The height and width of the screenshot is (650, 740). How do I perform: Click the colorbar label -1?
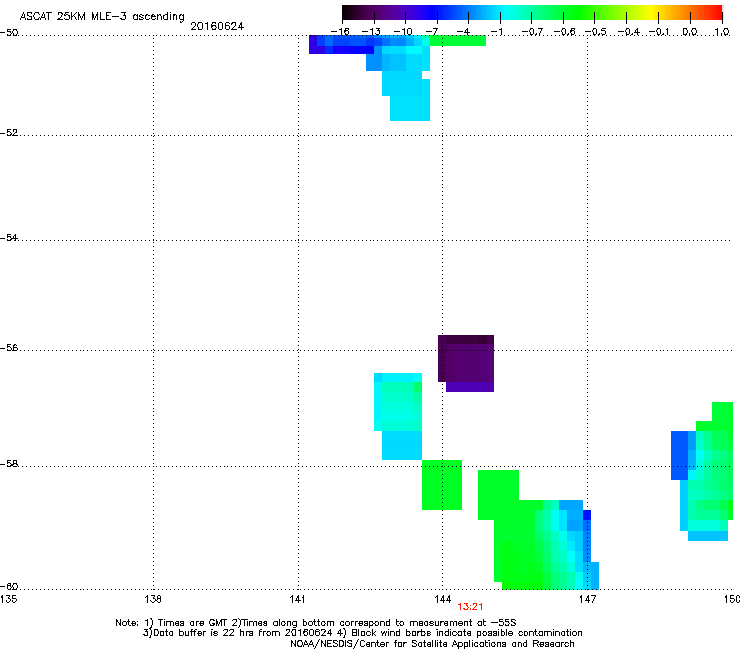[497, 32]
